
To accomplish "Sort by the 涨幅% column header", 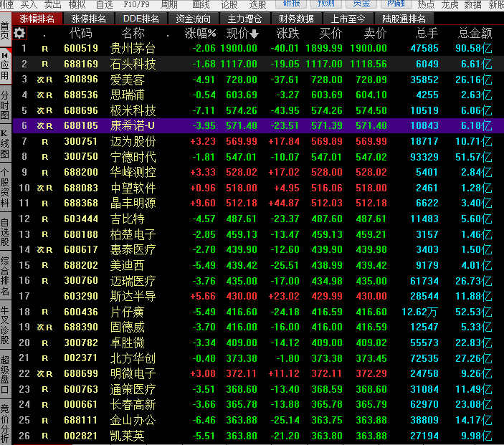I will click(200, 34).
